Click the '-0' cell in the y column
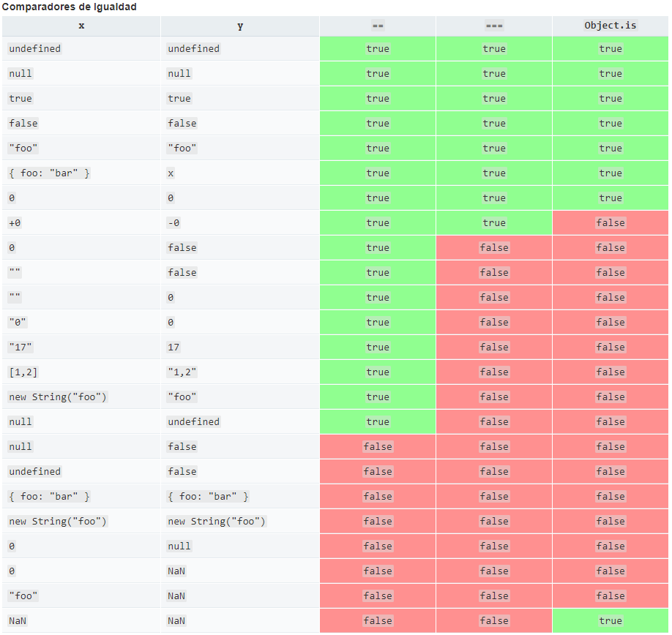This screenshot has width=672, height=635. [173, 223]
